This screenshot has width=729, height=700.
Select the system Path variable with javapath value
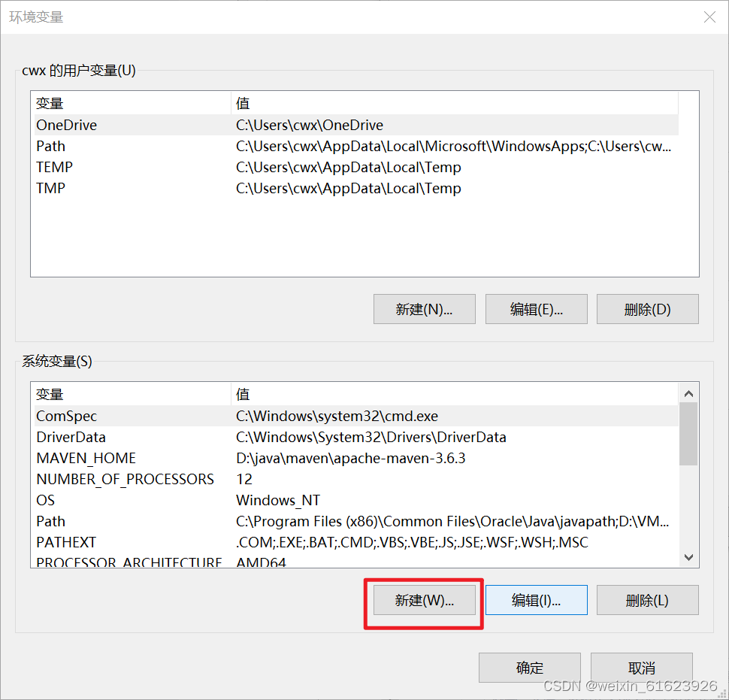click(x=356, y=521)
